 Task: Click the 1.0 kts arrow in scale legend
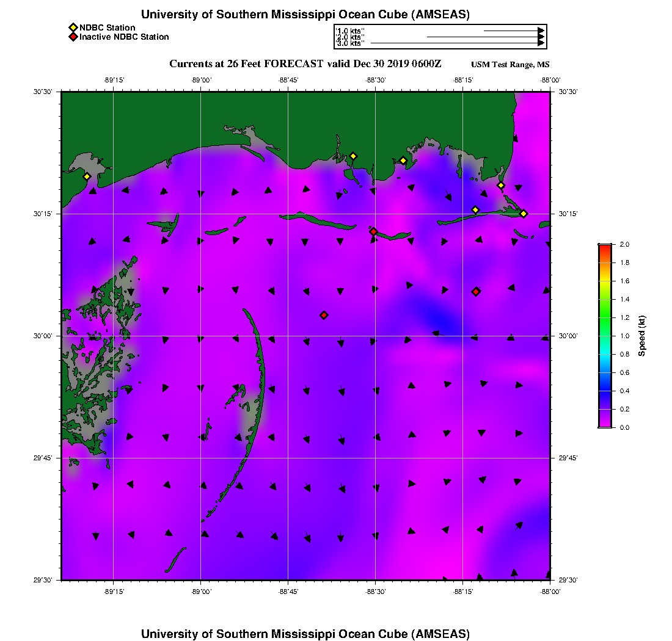click(513, 31)
